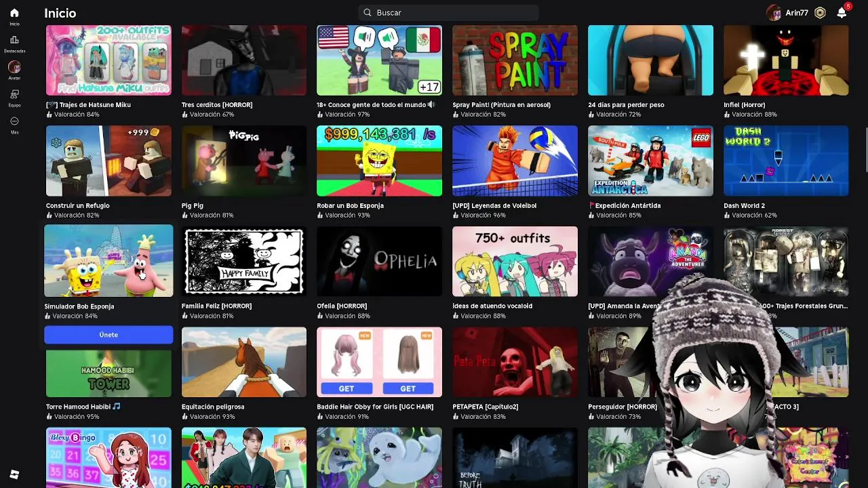Screen dimensions: 868x488
Task: Open Before Truth game thumbnail
Action: click(x=515, y=457)
